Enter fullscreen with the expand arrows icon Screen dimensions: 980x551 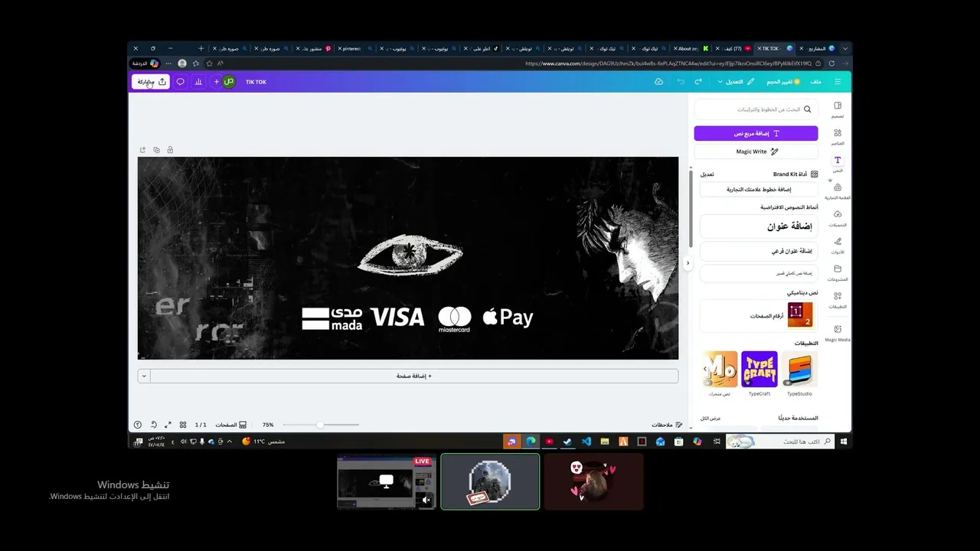(x=168, y=425)
